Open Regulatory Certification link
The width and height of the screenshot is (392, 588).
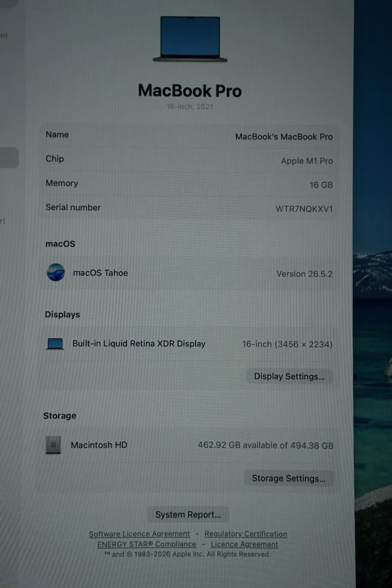[x=245, y=534]
